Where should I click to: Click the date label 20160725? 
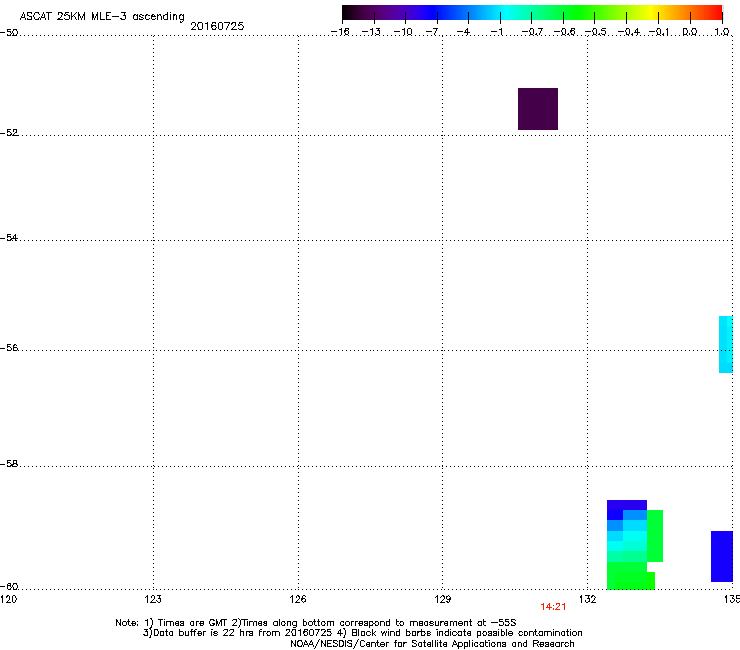coord(217,26)
